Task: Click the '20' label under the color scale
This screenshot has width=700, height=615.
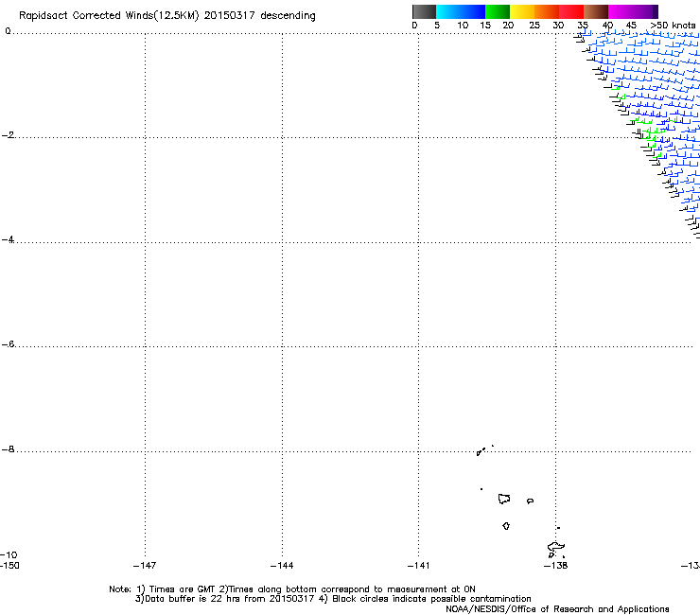Action: pos(508,25)
